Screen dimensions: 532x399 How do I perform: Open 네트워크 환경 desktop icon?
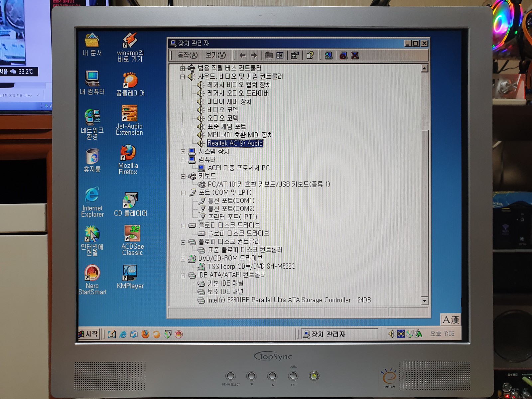92,124
